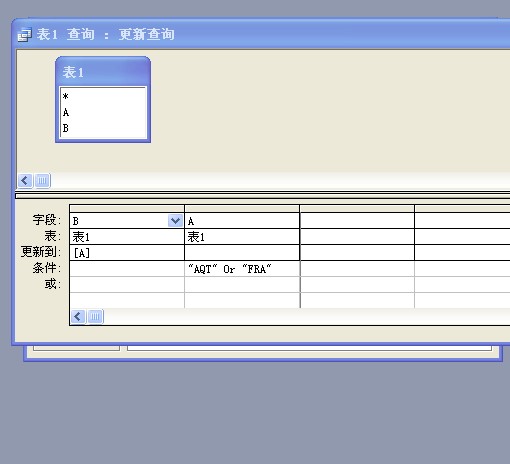Click the empty 更新到 cell under column A
The width and height of the screenshot is (510, 464).
(x=242, y=253)
